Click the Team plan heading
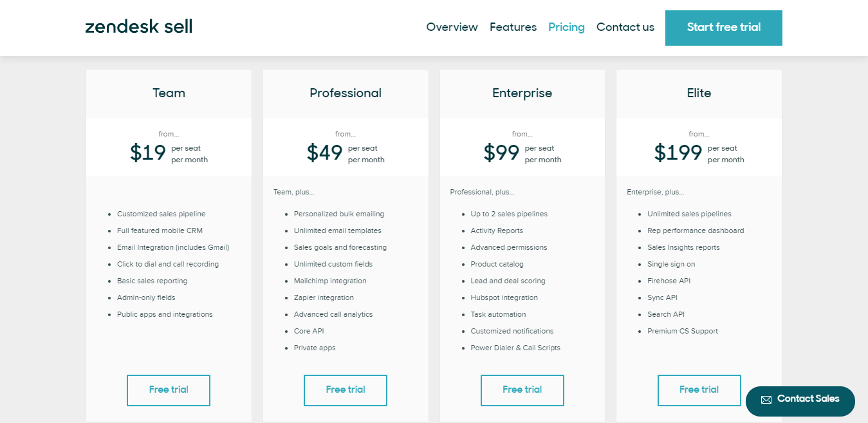868x423 pixels. click(x=169, y=93)
